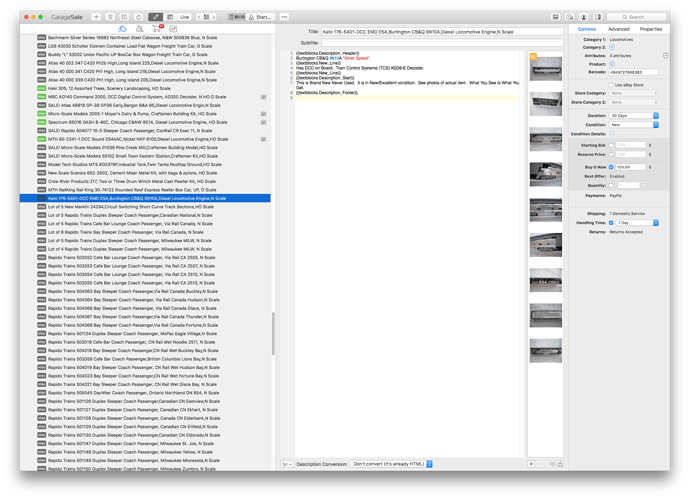Viewport: 690px width, 499px height.
Task: Open the line numbering dropdown at editor bottom
Action: tap(287, 464)
